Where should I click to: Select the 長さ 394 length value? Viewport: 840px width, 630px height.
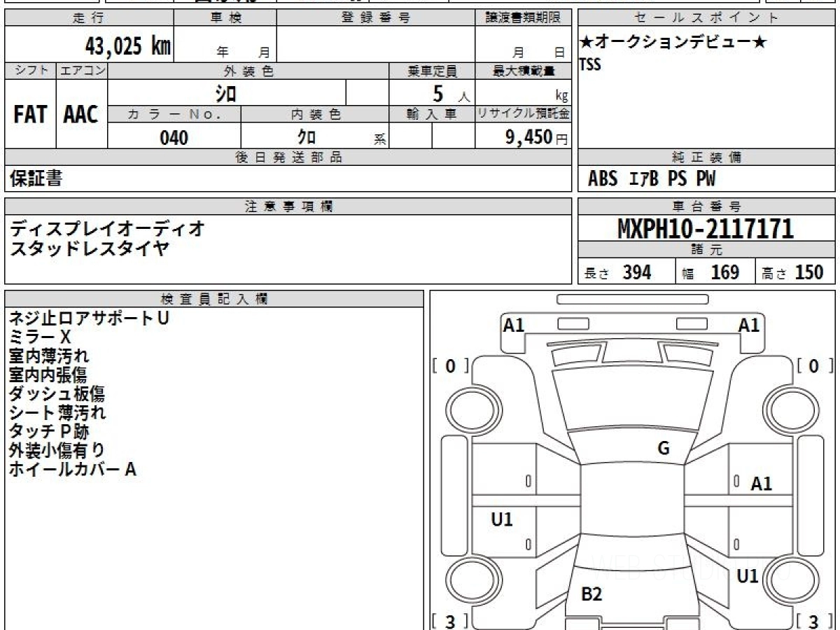[x=618, y=272]
